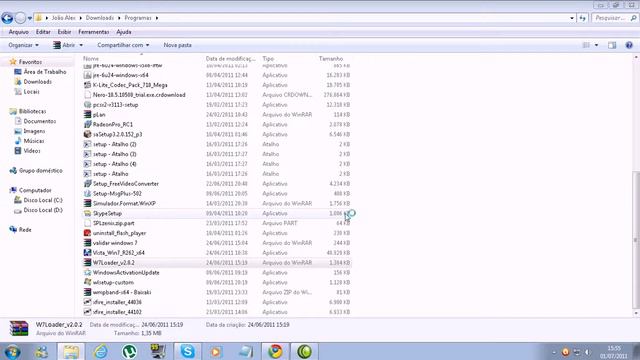Image resolution: width=640 pixels, height=360 pixels.
Task: Expand the view options dropdown arrow
Action: pos(596,45)
